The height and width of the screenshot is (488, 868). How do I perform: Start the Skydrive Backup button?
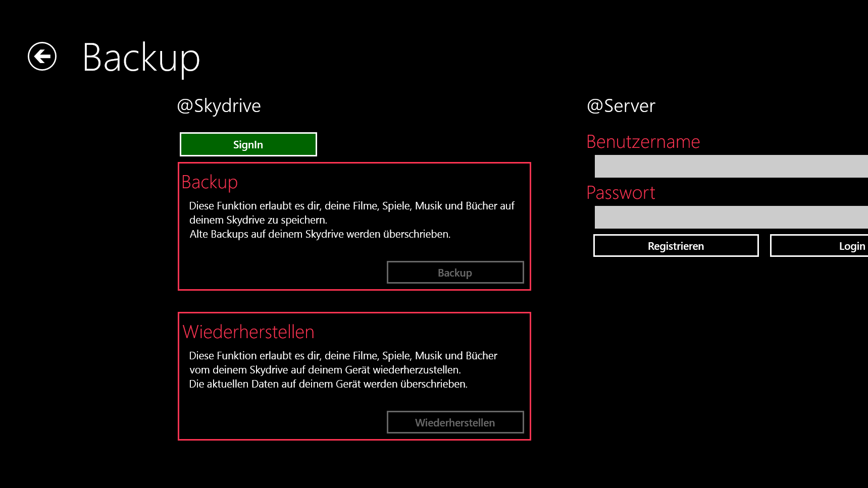tap(455, 273)
